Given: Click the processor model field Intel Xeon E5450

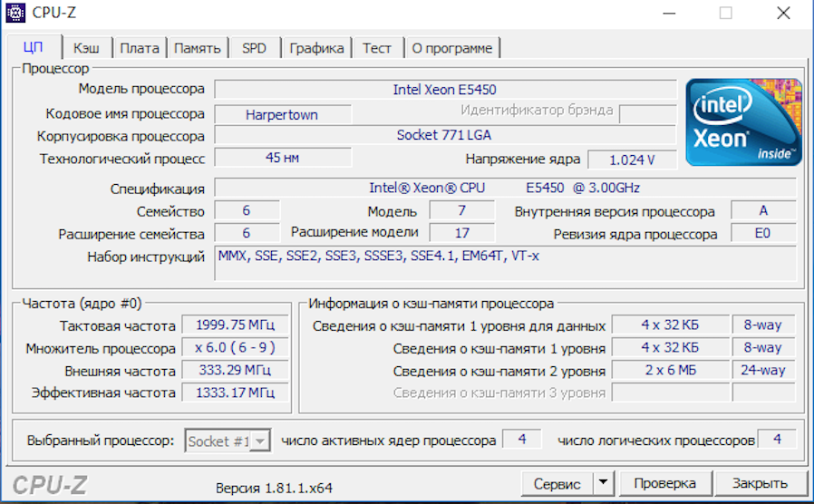Looking at the screenshot, I should point(444,90).
